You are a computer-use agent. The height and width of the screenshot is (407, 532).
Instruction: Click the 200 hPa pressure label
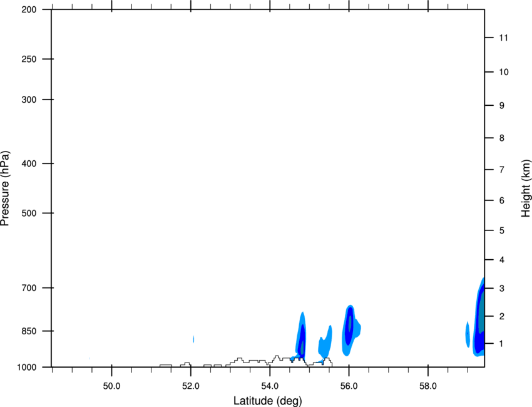(x=29, y=9)
